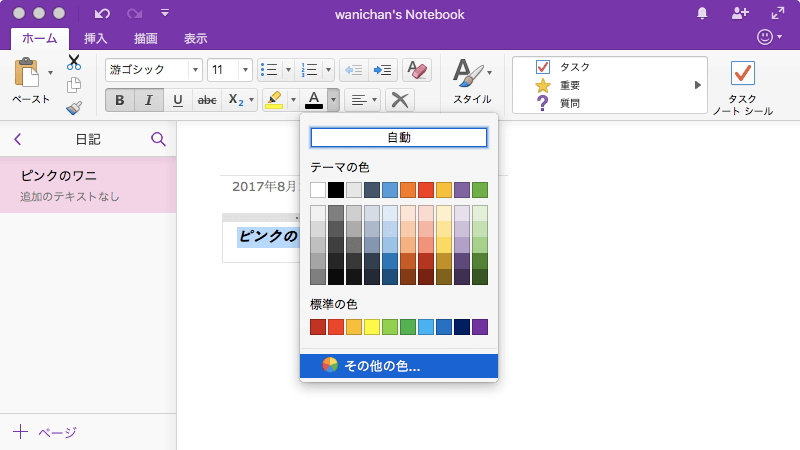Apply yellow highlighter to text
The height and width of the screenshot is (450, 800).
tap(274, 100)
